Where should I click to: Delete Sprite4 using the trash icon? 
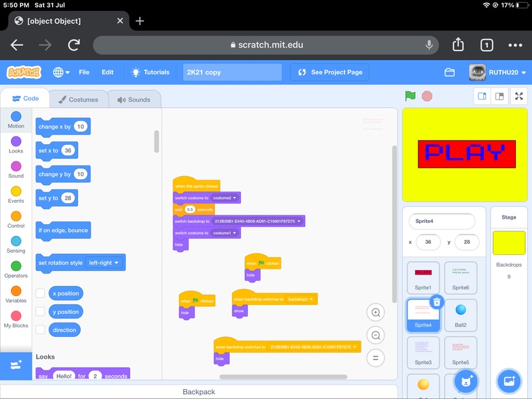click(x=437, y=302)
